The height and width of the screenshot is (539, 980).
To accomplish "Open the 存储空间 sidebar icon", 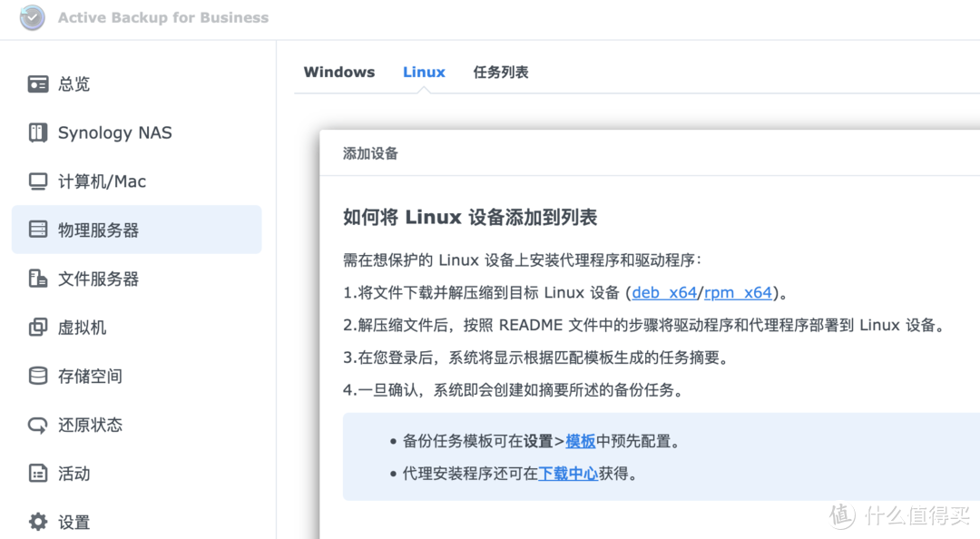I will [37, 376].
